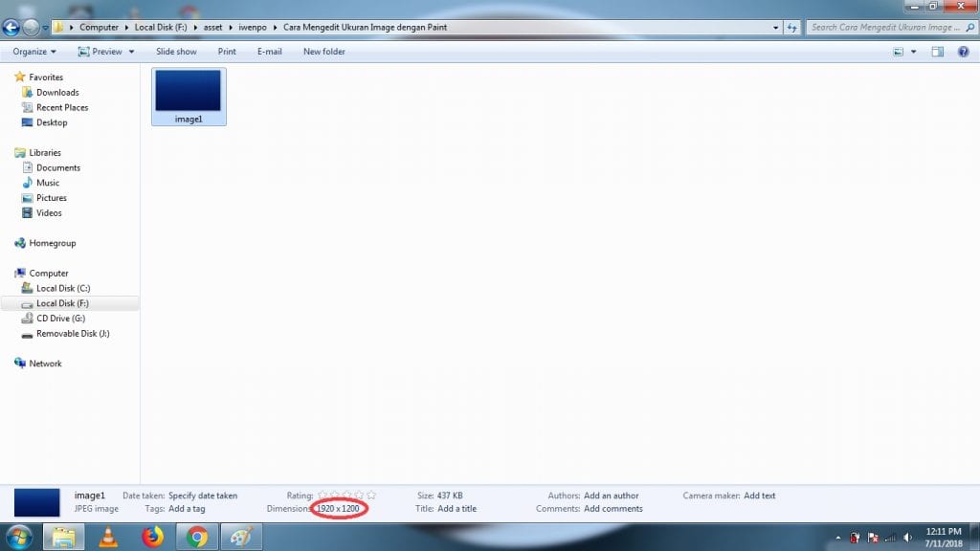Launch VLC from the taskbar

108,538
